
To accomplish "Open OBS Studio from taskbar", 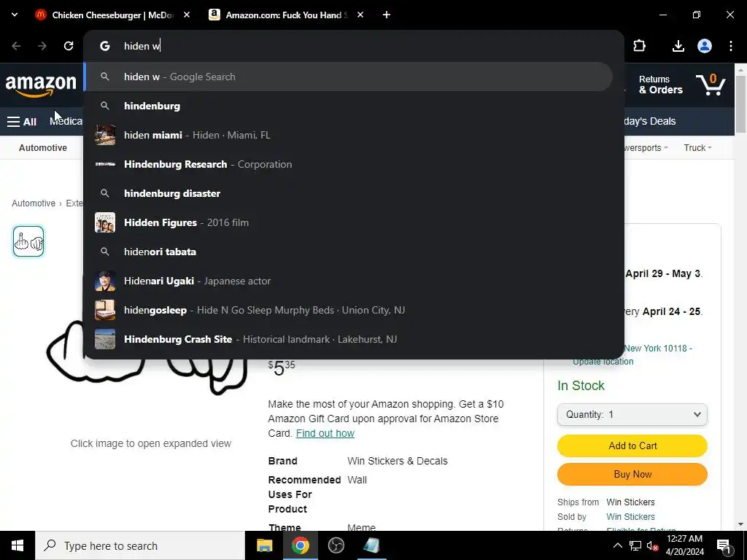I will (336, 545).
